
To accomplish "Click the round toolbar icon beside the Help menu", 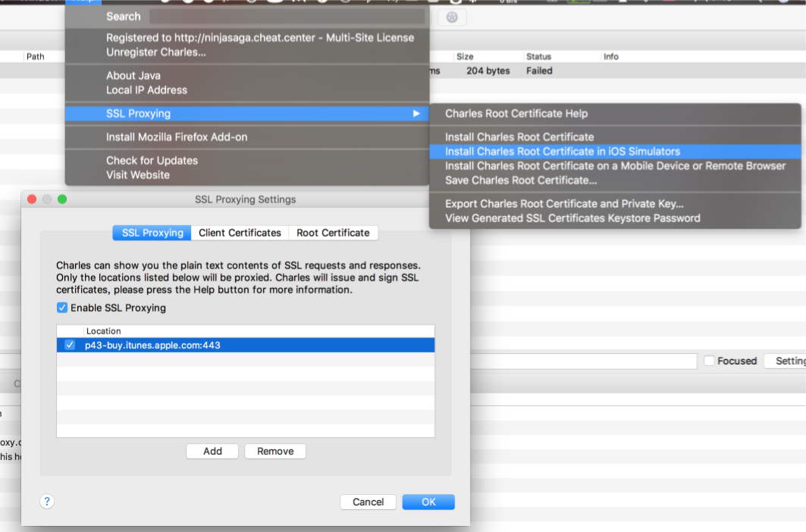I will (452, 17).
